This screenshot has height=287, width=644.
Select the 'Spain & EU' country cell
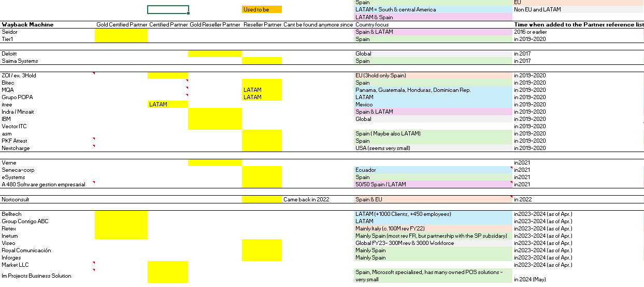[x=433, y=199]
